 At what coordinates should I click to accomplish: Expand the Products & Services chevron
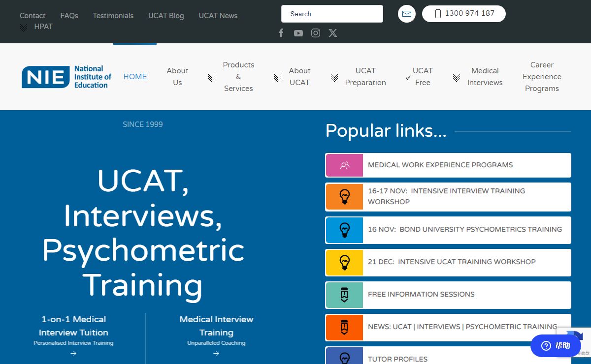[212, 77]
